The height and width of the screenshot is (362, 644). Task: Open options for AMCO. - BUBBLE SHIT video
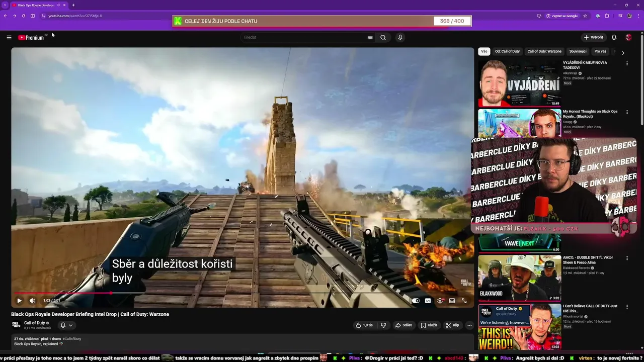coord(627,258)
